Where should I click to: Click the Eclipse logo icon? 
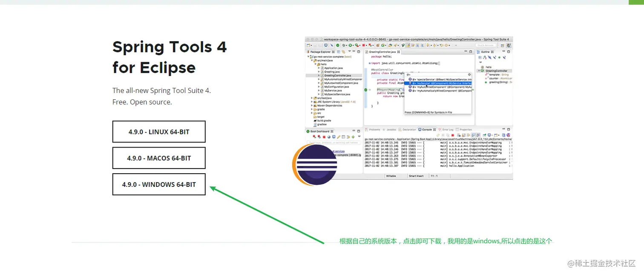tap(315, 165)
